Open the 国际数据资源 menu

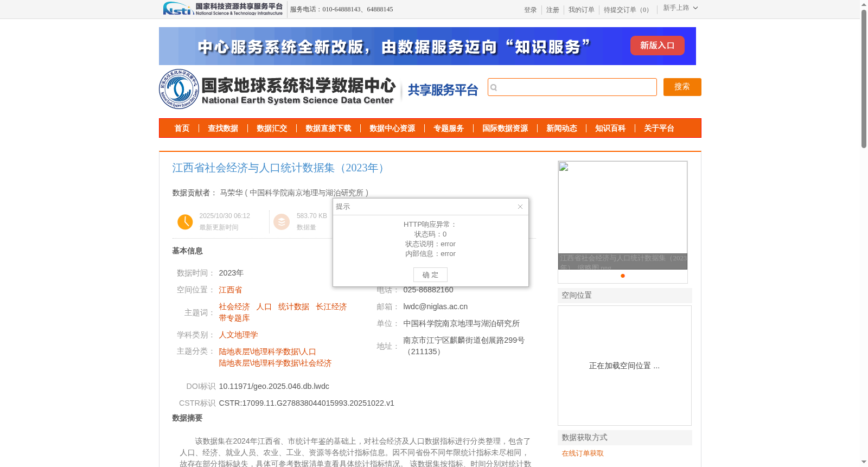tap(505, 129)
